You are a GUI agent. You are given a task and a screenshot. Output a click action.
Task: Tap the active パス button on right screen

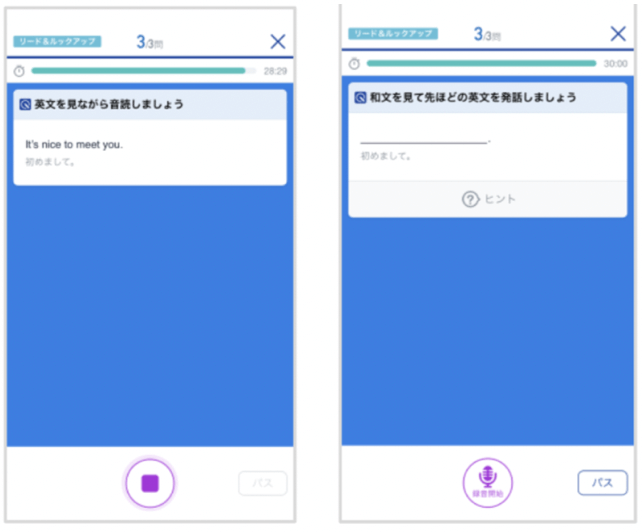602,482
